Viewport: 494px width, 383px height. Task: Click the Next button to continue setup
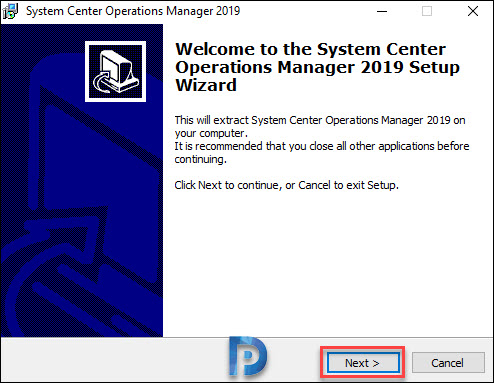coord(363,363)
